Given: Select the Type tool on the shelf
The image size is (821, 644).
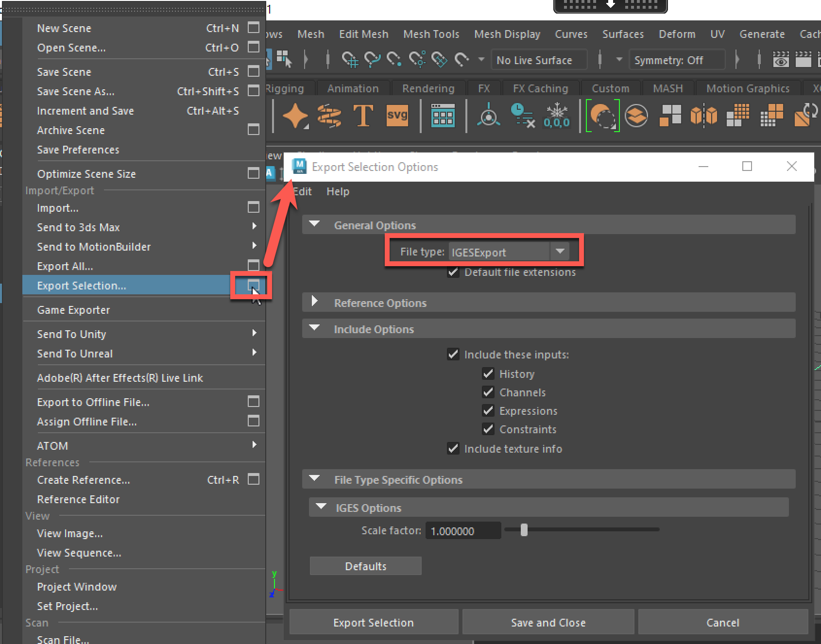Looking at the screenshot, I should tap(363, 115).
